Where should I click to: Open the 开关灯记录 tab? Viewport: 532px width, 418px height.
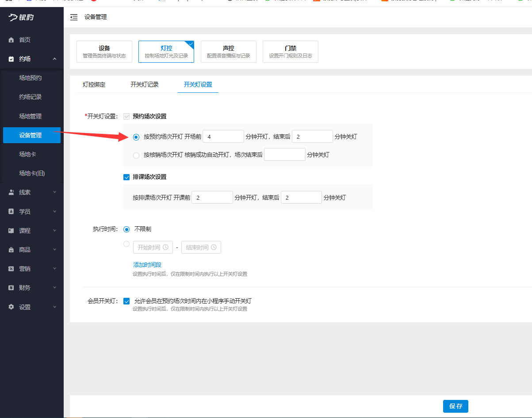pyautogui.click(x=145, y=84)
